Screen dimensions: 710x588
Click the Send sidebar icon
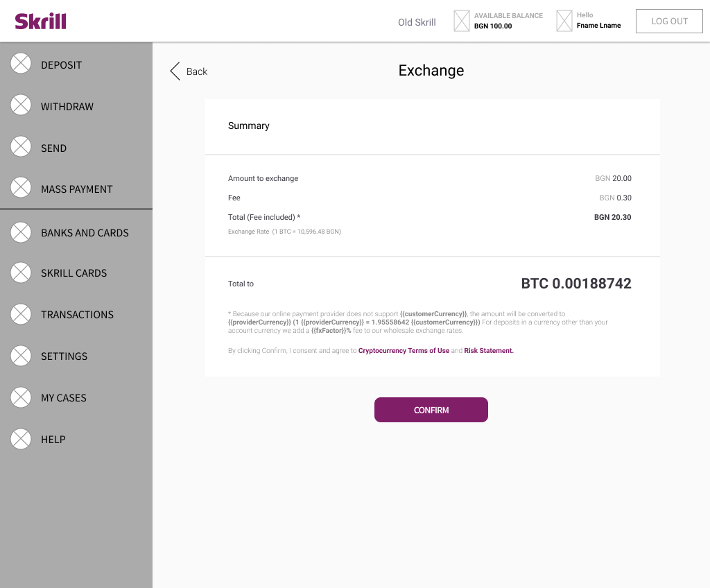click(21, 147)
